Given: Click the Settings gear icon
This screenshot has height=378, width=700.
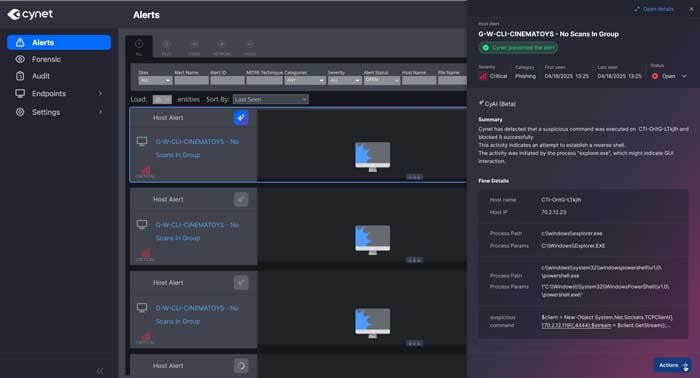Looking at the screenshot, I should coord(20,112).
